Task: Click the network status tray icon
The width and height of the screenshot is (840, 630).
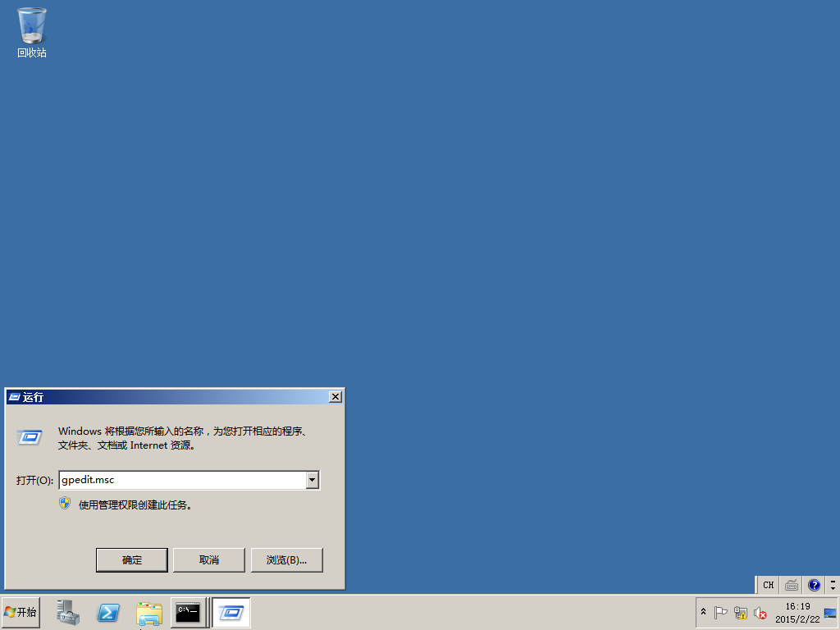Action: [x=741, y=612]
